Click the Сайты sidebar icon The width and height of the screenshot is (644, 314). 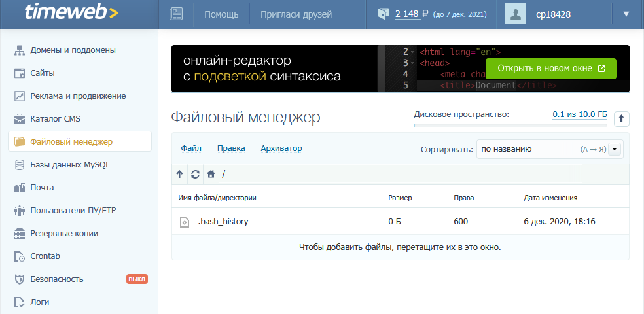19,73
